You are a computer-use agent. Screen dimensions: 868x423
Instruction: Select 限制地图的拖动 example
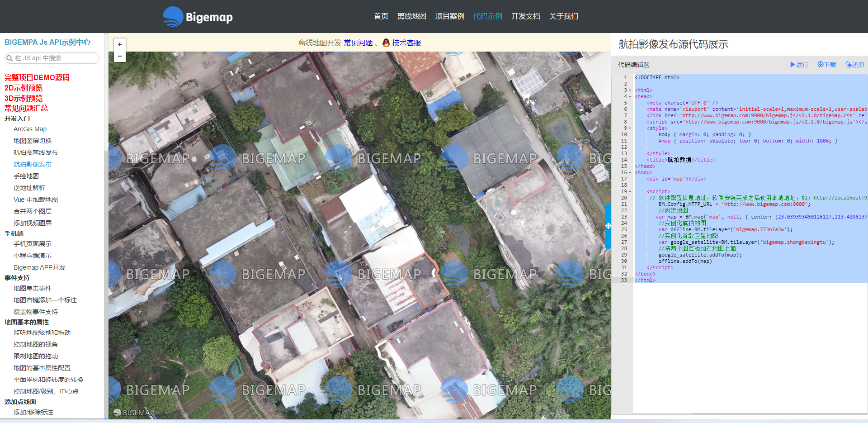coord(36,356)
